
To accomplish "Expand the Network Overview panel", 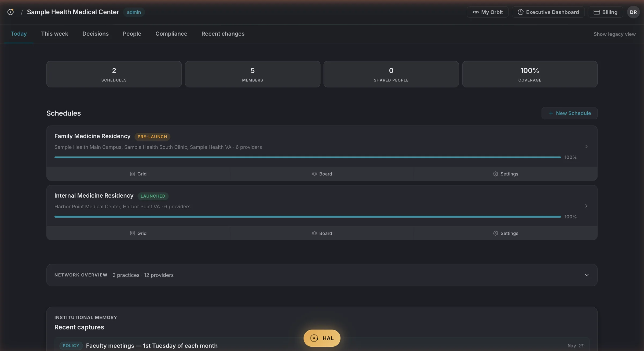I will 322,275.
